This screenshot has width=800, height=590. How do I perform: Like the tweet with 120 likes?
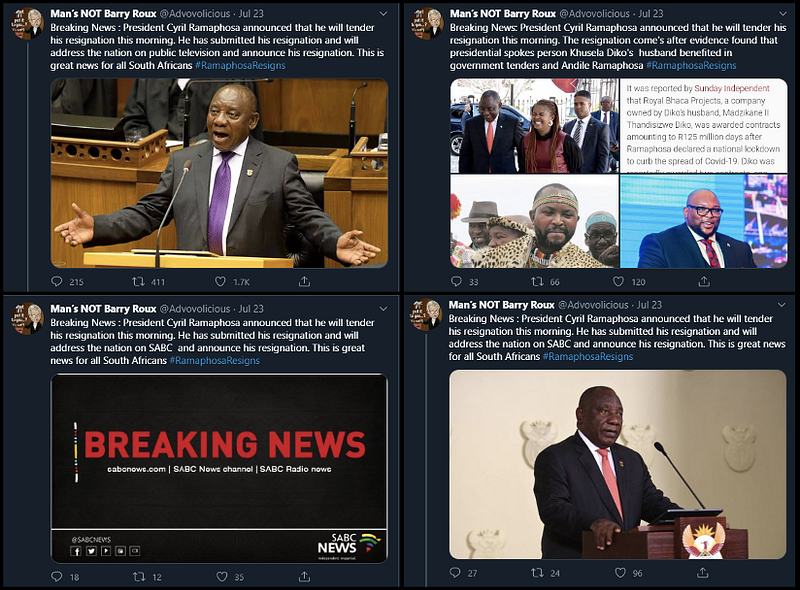618,281
